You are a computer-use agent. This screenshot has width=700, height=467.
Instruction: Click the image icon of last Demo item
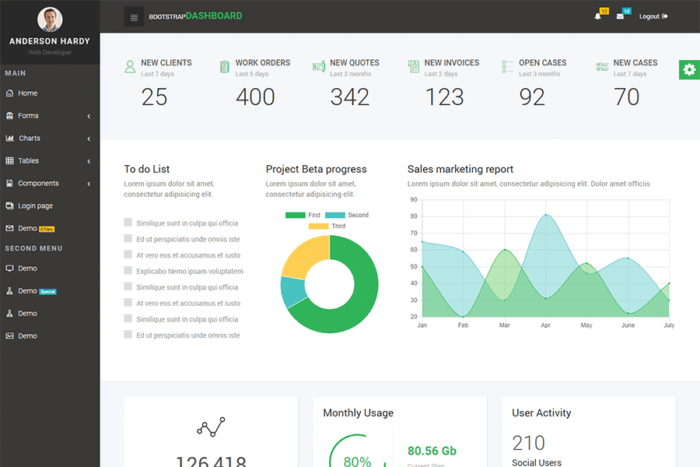[x=9, y=336]
